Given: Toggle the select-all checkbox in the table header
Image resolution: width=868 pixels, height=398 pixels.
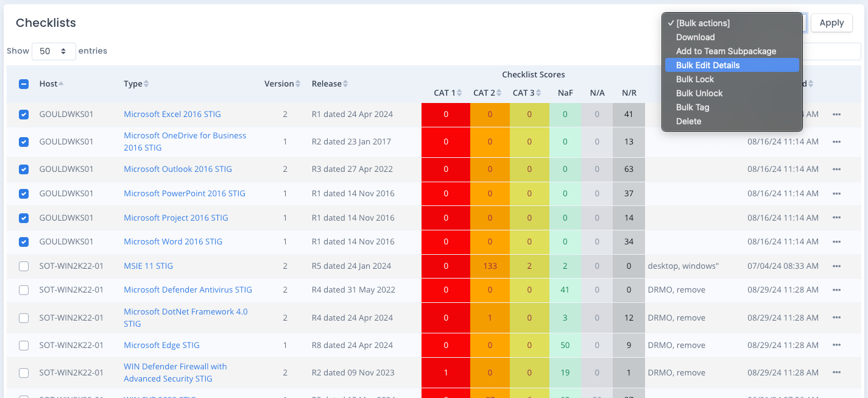Looking at the screenshot, I should [24, 84].
